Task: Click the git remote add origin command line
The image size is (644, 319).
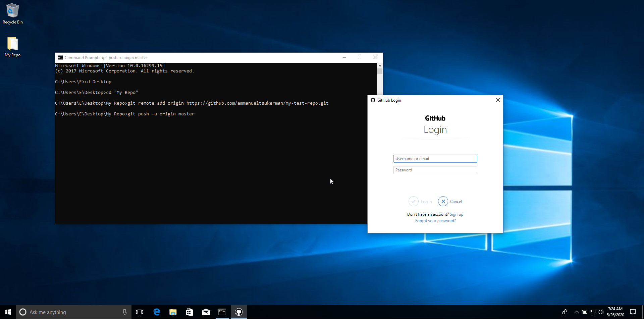Action: [192, 103]
